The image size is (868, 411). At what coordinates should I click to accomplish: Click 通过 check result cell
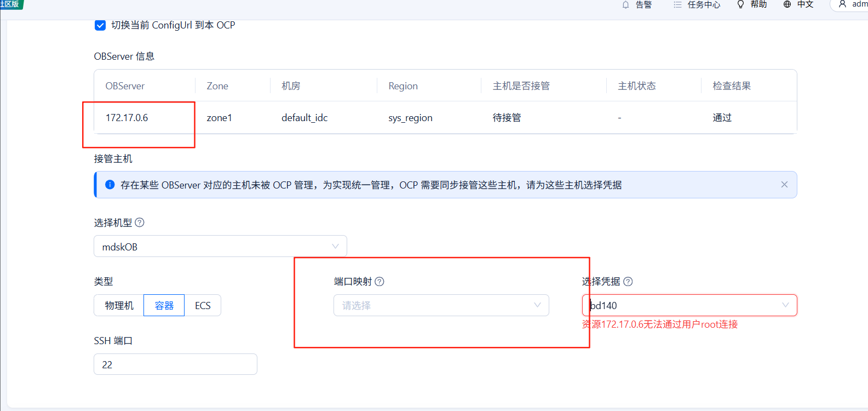coord(722,118)
